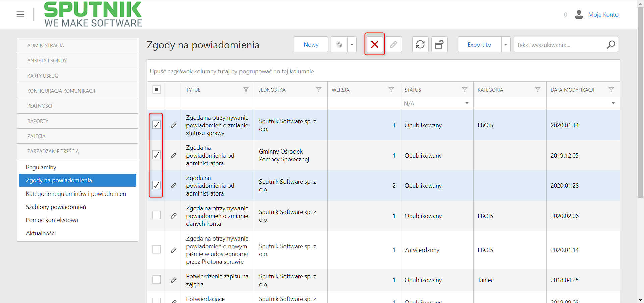Select Szablony powiadomień in sidebar

tap(56, 207)
